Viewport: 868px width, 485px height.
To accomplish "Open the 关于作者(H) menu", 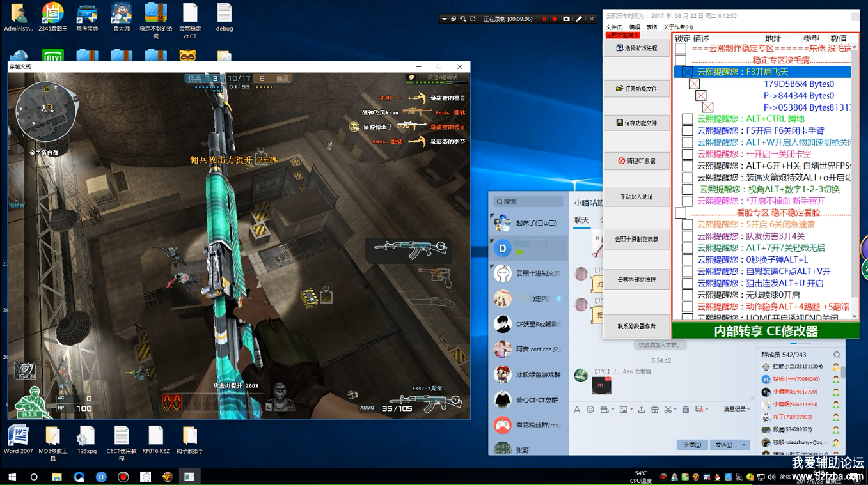I will click(x=678, y=27).
